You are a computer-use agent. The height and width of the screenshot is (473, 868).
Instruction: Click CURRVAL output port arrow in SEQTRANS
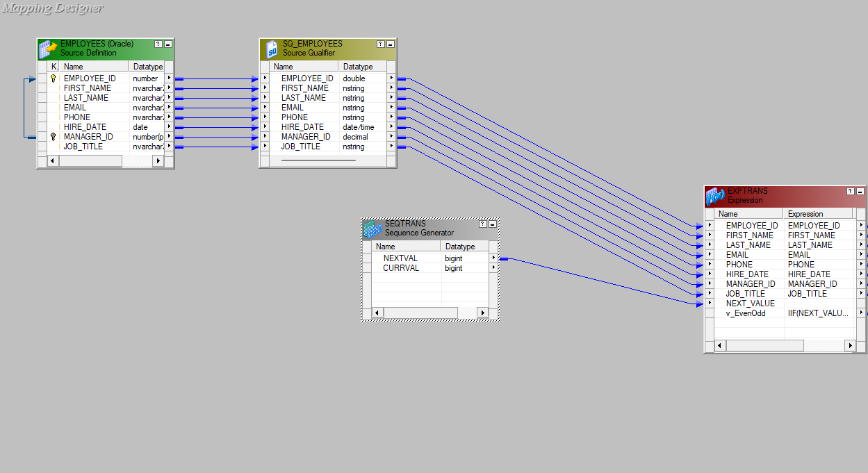pos(493,267)
